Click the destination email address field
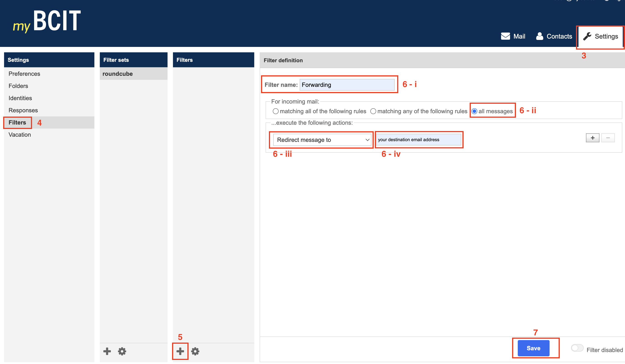 click(418, 140)
